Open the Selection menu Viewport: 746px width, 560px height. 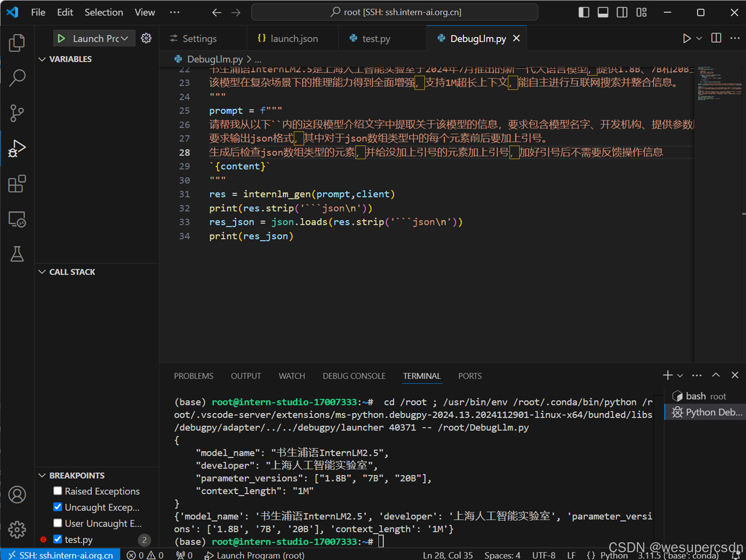pyautogui.click(x=104, y=12)
